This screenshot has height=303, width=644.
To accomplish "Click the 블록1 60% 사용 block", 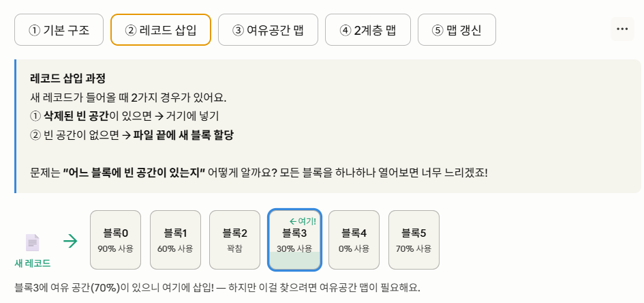I will point(175,240).
